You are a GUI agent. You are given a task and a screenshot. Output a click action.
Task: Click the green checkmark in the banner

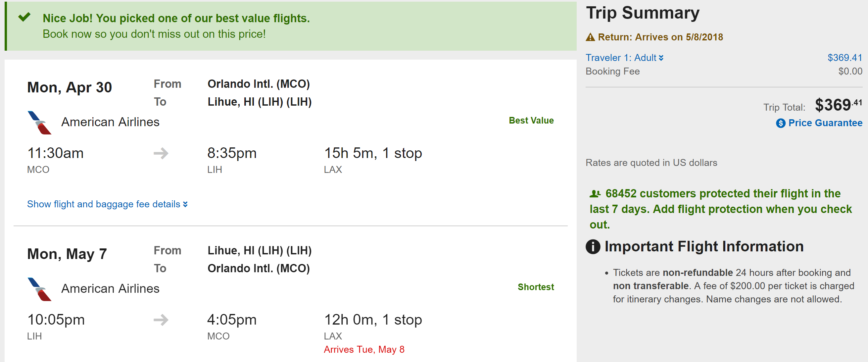[24, 17]
